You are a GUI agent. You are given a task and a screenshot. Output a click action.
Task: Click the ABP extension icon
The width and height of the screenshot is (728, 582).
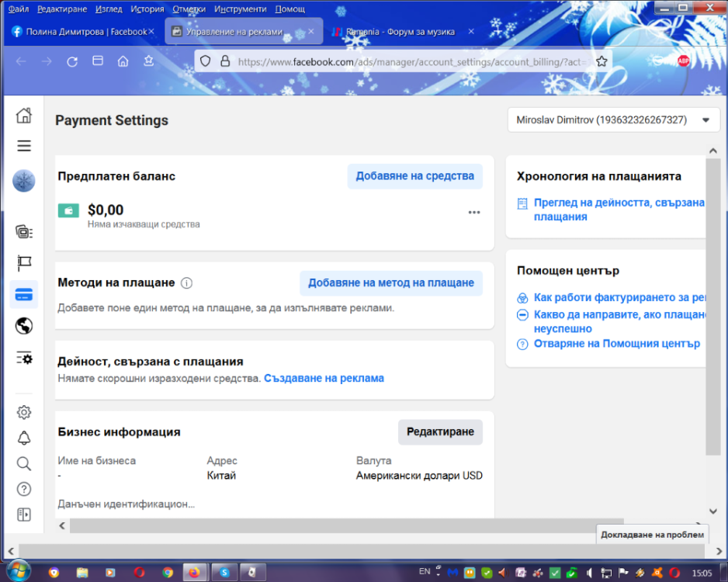pos(683,61)
